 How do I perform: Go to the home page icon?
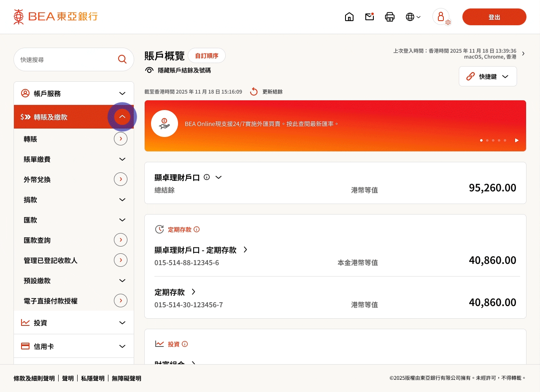[349, 17]
